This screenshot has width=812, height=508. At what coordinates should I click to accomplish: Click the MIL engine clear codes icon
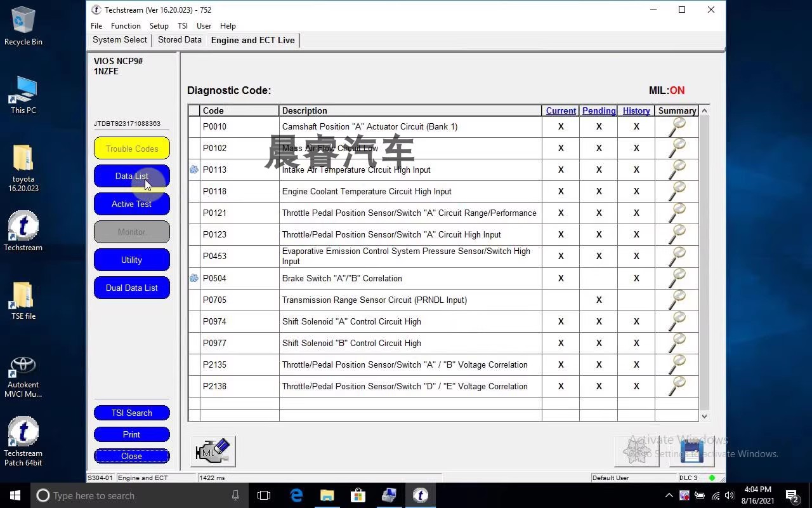[213, 451]
